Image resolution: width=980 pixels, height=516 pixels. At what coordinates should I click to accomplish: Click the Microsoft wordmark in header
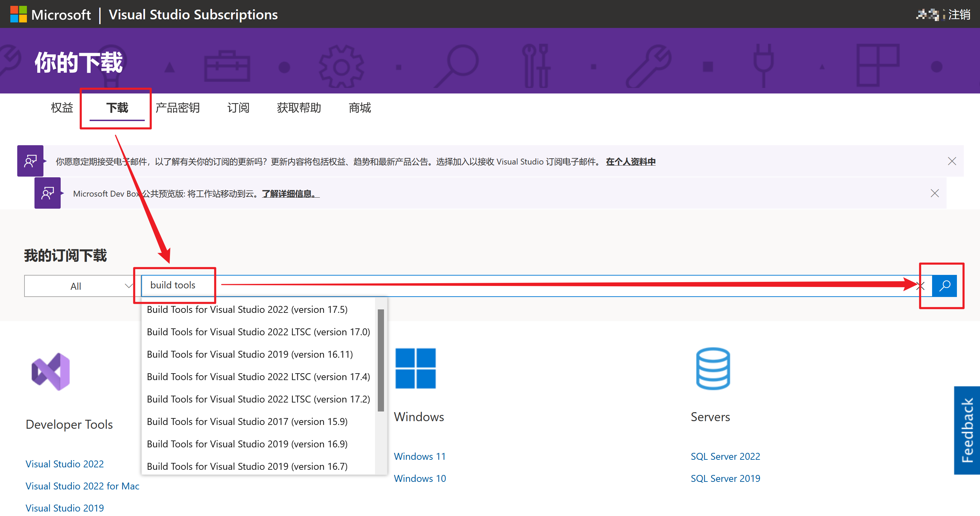tap(61, 15)
